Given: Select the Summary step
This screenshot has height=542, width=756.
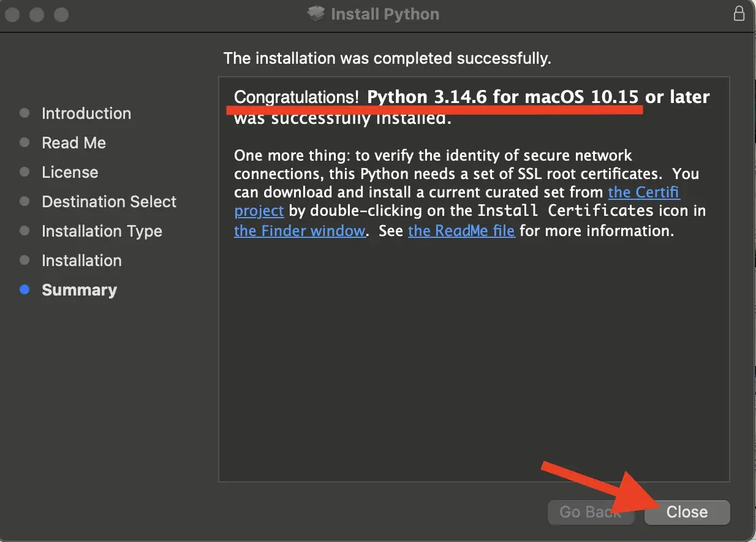Looking at the screenshot, I should click(79, 290).
